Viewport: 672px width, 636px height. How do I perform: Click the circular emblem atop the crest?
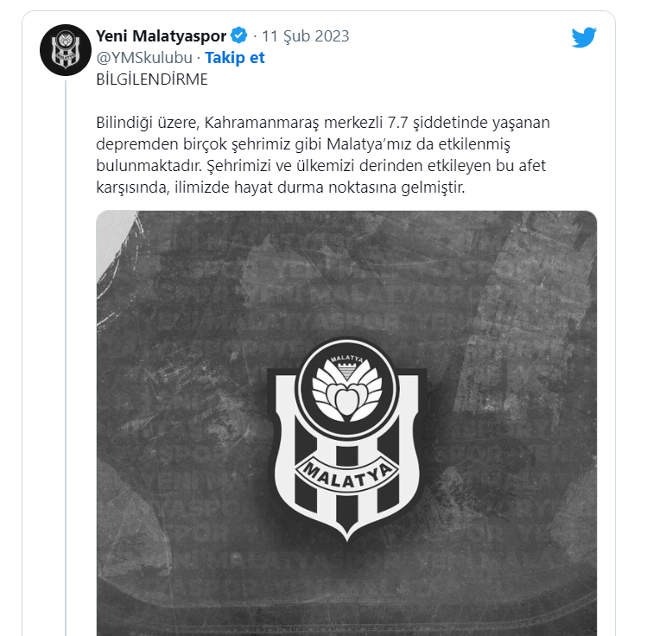(346, 386)
